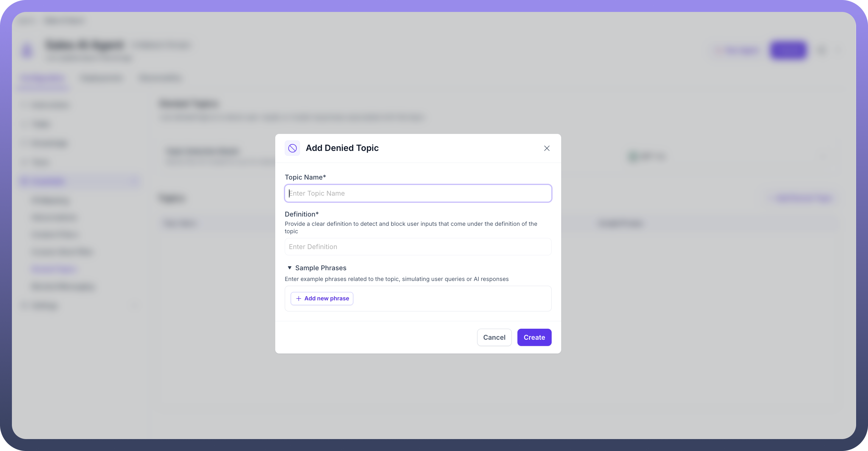Image resolution: width=868 pixels, height=451 pixels.
Task: Click the Cancel button
Action: click(494, 337)
